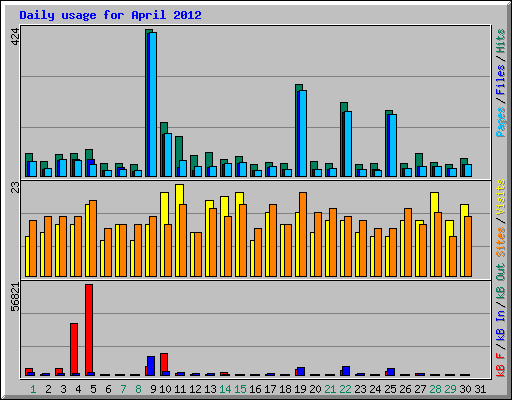Image resolution: width=512 pixels, height=400 pixels.
Task: Click day label 13 on the x-axis
Action: click(x=210, y=389)
